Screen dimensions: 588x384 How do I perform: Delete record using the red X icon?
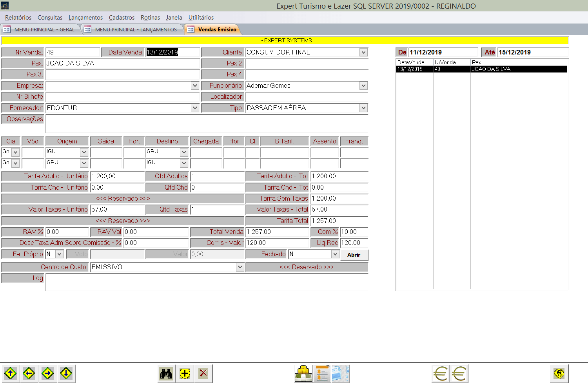click(x=203, y=373)
